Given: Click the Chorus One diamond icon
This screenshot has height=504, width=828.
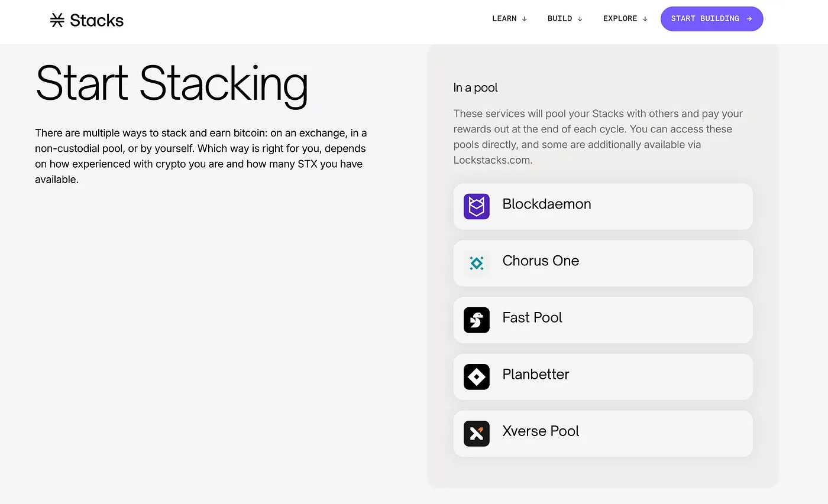Looking at the screenshot, I should (477, 263).
